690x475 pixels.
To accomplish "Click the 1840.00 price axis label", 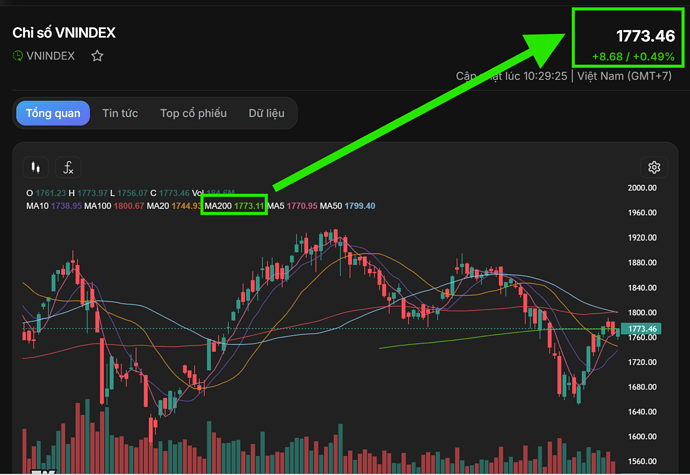I will tap(642, 288).
